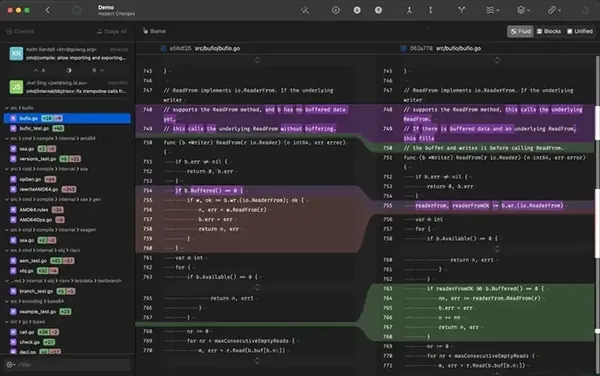Expand hidden lines below line 770 left pane

pyautogui.click(x=257, y=360)
